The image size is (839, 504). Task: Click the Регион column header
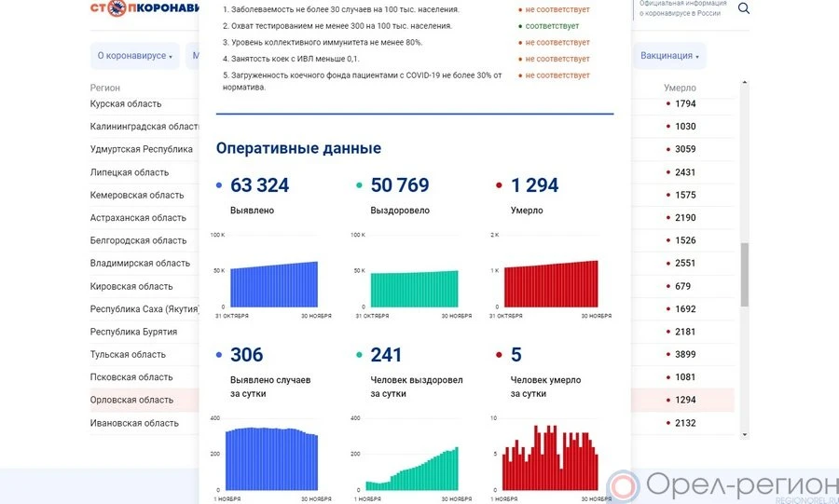105,88
